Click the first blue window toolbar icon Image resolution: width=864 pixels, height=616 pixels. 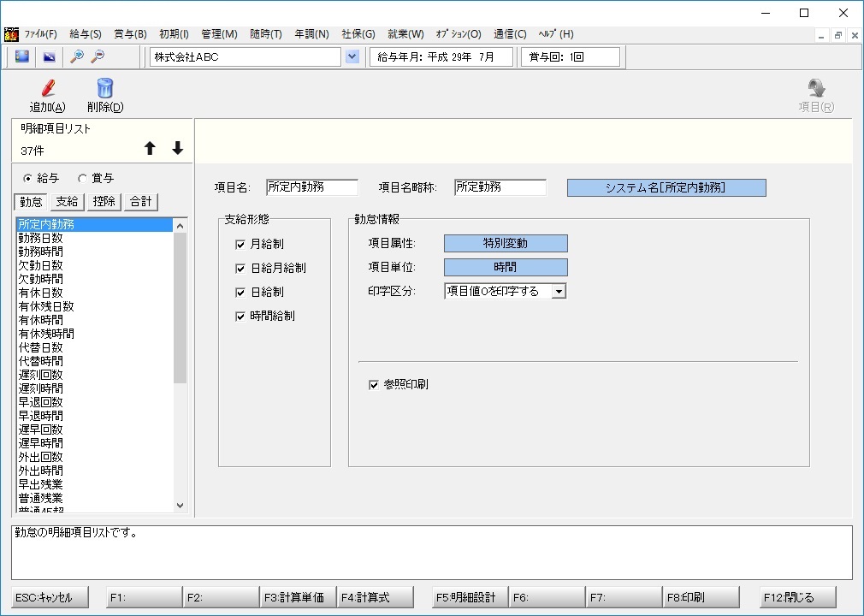point(22,56)
